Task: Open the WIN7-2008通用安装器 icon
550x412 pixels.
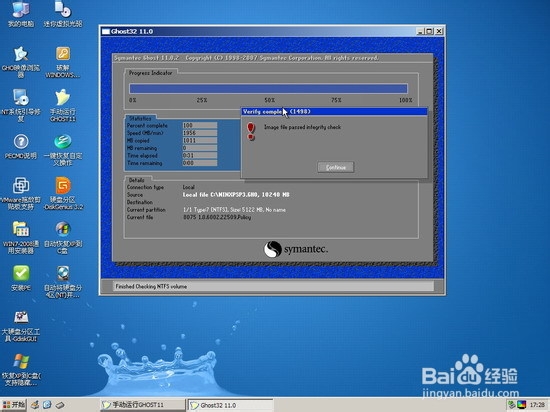Action: (x=21, y=237)
